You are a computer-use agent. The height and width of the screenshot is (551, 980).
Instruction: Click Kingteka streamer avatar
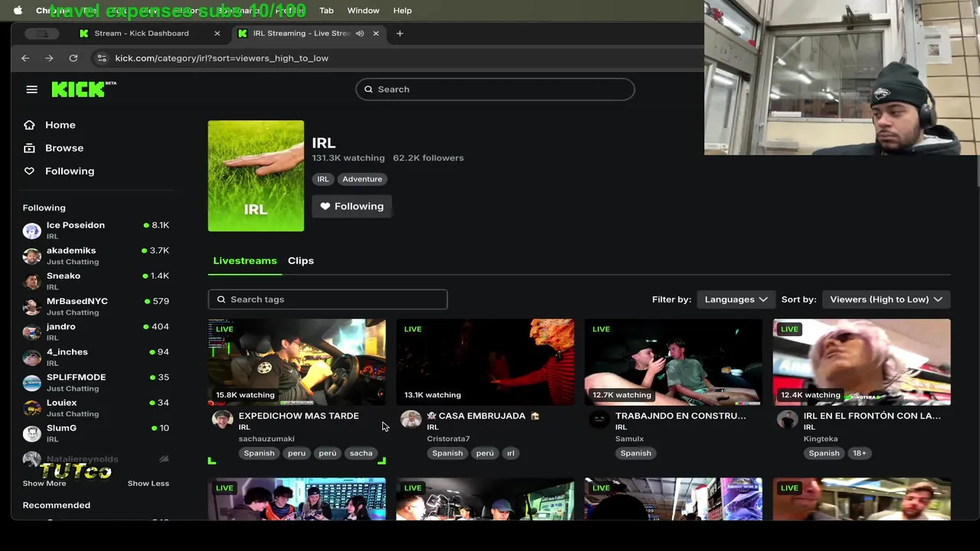tap(788, 419)
